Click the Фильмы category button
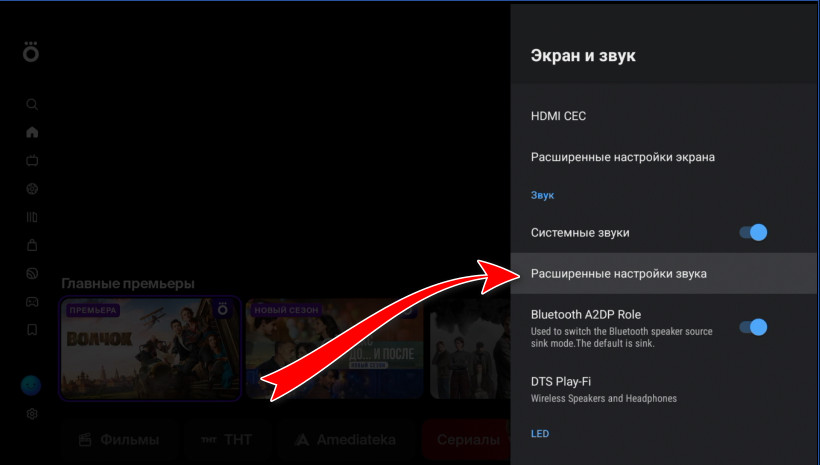The height and width of the screenshot is (465, 820). tap(118, 440)
